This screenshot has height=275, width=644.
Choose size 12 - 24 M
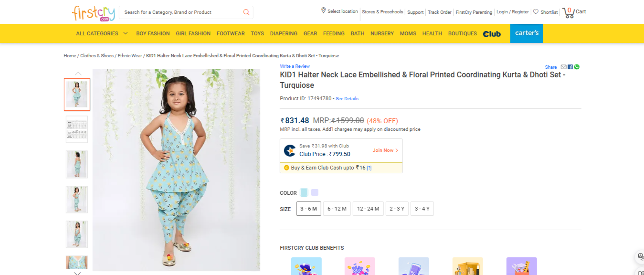click(x=368, y=209)
